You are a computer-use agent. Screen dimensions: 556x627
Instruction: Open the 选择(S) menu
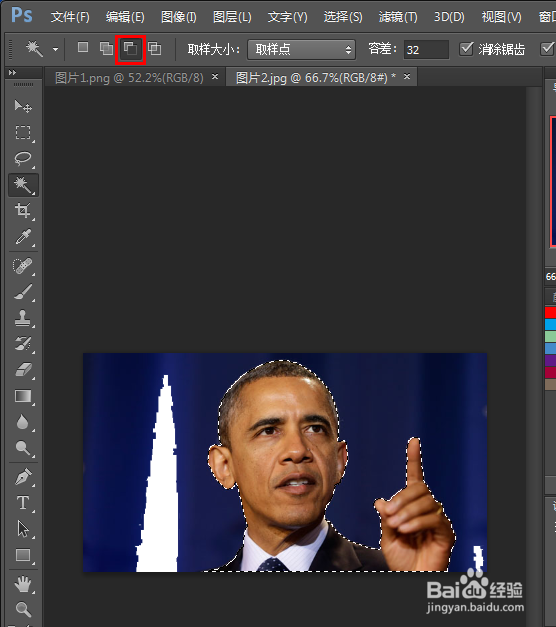pos(343,17)
